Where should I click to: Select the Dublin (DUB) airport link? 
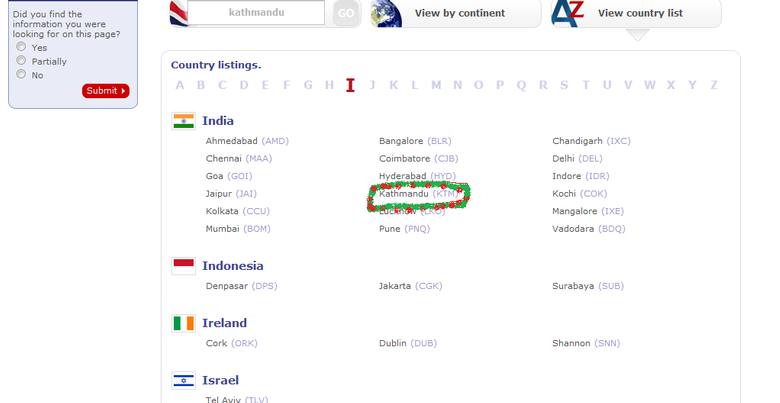[408, 343]
